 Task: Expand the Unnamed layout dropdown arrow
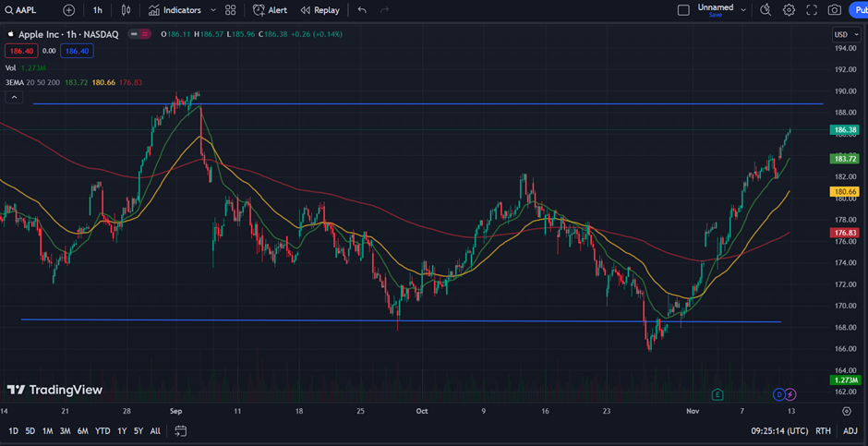click(x=741, y=10)
